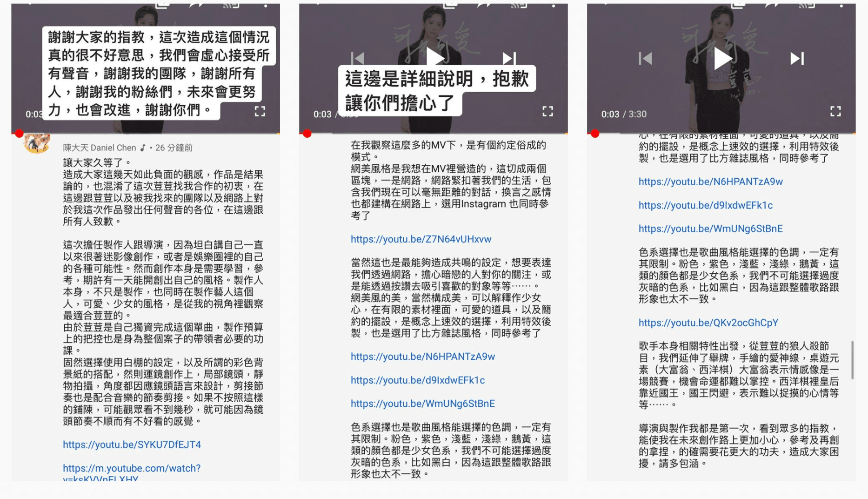
Task: Click the red progress knob in the 陳大天 panel
Action: (x=19, y=134)
